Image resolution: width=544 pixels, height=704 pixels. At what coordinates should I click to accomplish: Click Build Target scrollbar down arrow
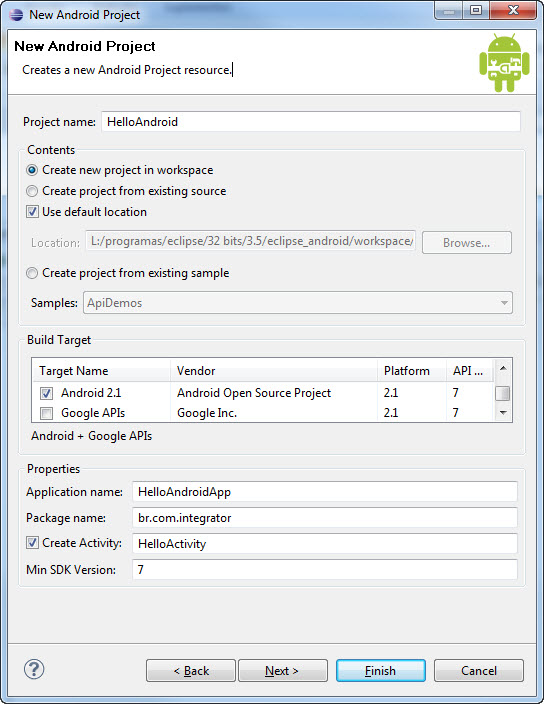pos(503,412)
